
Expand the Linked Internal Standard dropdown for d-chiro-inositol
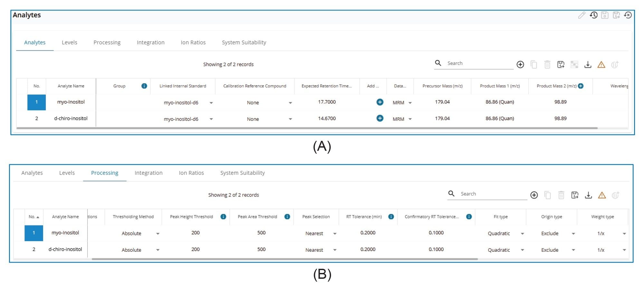[211, 119]
